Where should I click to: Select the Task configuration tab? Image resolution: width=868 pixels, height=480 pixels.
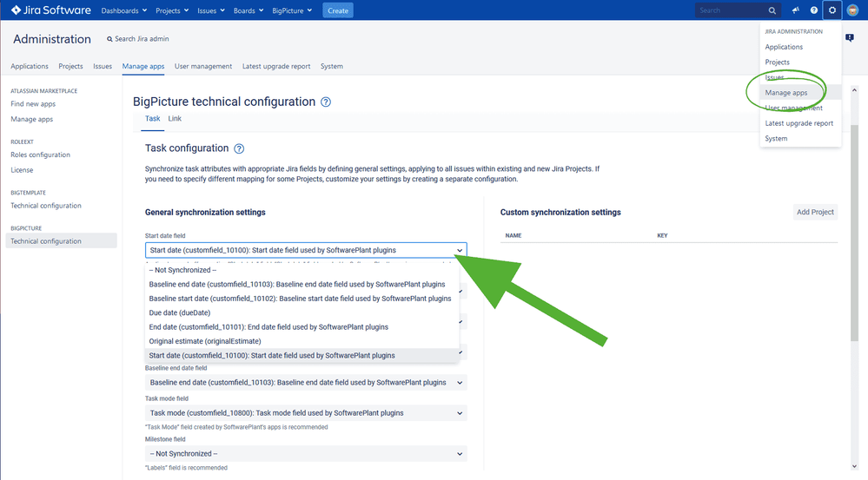152,119
